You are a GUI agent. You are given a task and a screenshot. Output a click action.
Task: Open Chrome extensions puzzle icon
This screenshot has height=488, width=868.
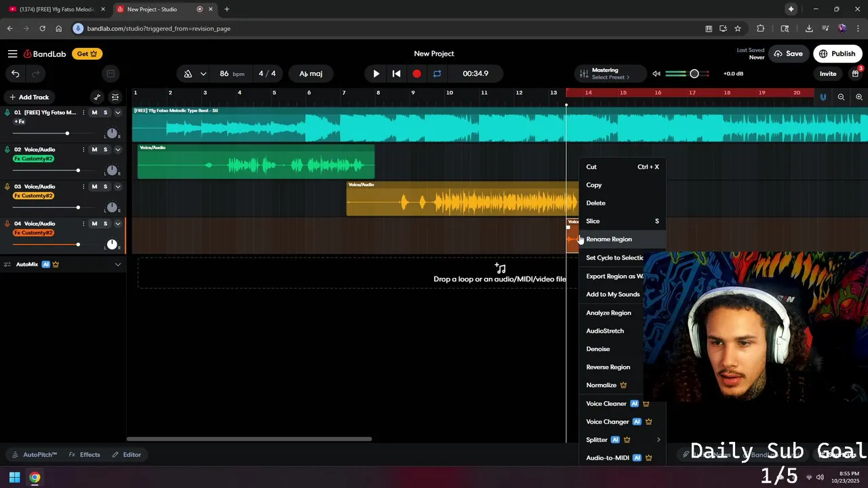760,28
